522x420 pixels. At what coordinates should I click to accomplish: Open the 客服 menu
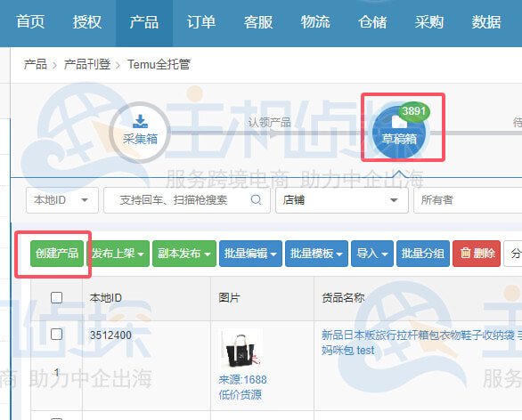pos(258,22)
